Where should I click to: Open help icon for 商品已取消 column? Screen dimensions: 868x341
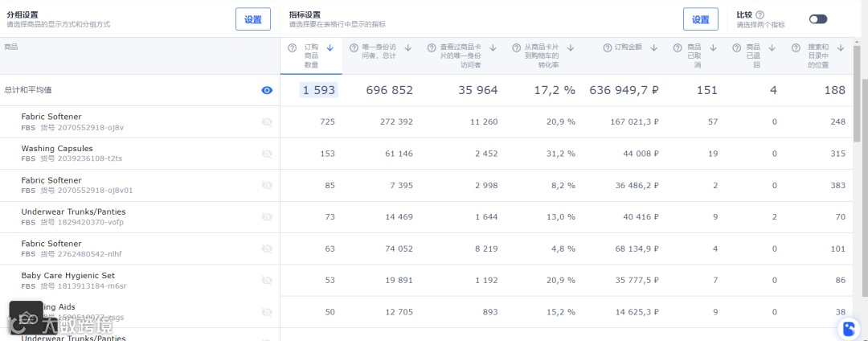[677, 48]
